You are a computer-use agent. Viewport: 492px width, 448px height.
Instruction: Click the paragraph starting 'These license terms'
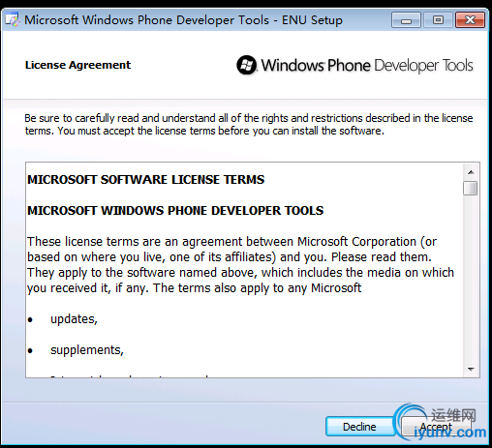[240, 265]
